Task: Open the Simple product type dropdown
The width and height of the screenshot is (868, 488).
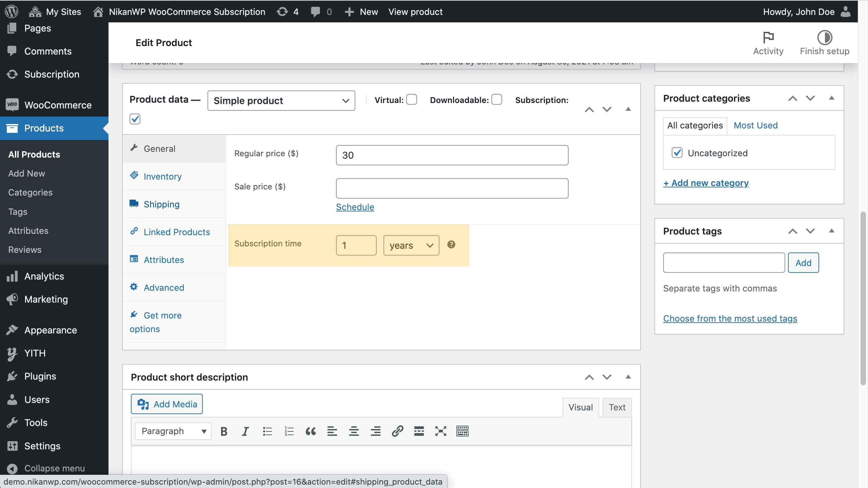Action: click(281, 101)
